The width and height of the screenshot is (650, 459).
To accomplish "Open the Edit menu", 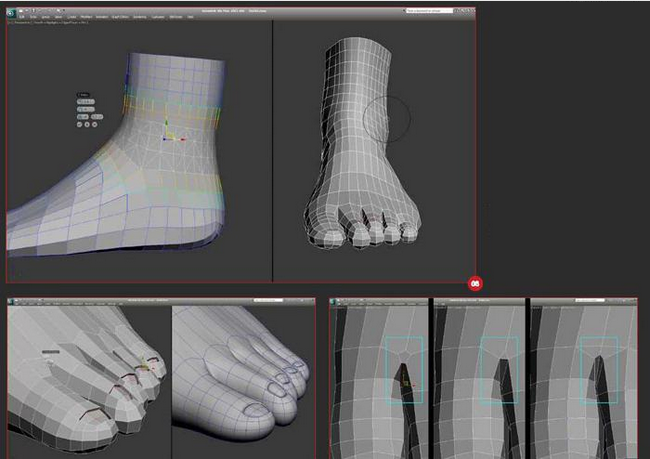I will [x=22, y=17].
